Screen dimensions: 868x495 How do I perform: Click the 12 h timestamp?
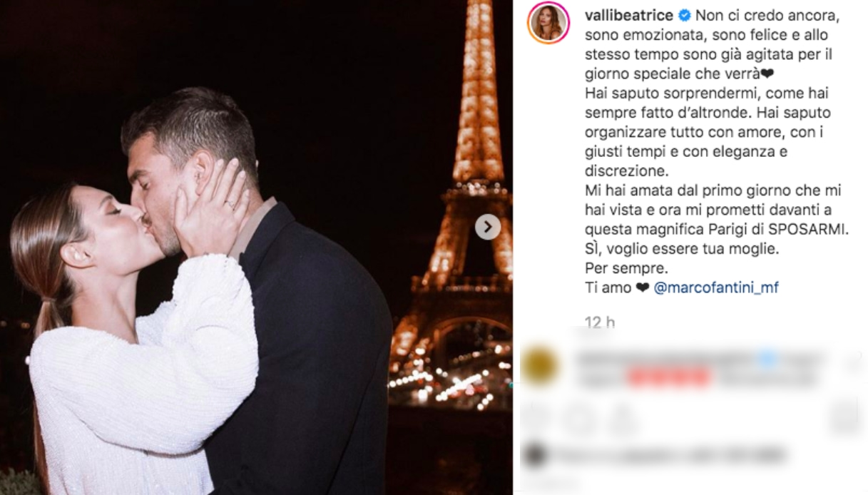(x=599, y=322)
